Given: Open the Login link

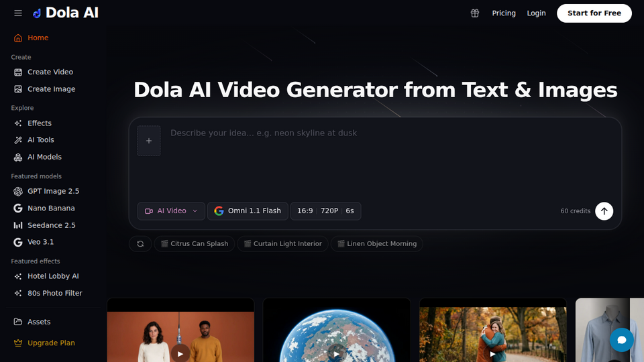Looking at the screenshot, I should coord(536,13).
